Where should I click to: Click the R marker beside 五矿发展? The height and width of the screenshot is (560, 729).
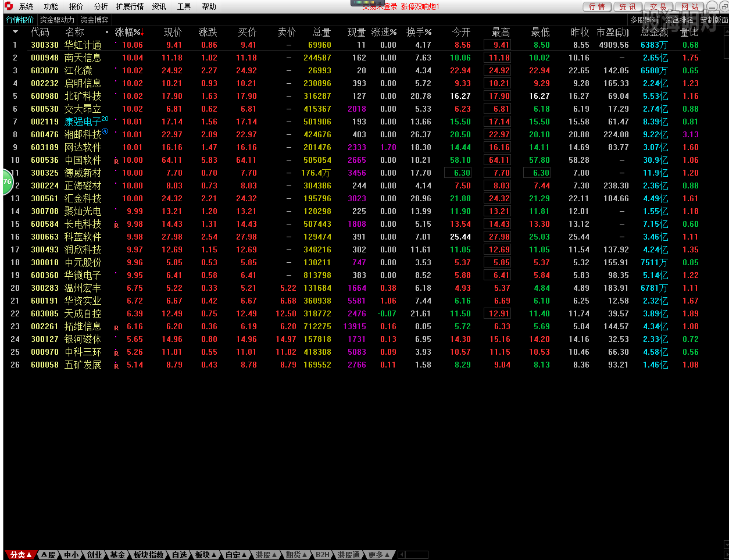point(116,366)
